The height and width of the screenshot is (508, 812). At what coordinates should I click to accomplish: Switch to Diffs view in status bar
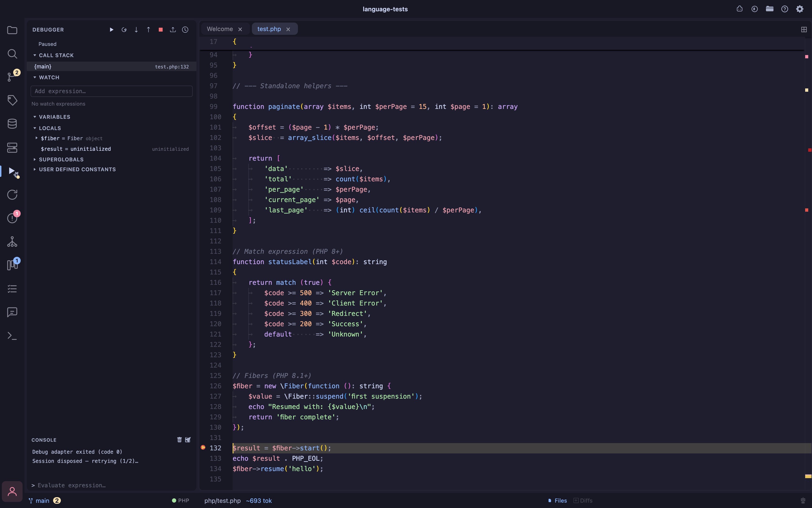pyautogui.click(x=583, y=501)
